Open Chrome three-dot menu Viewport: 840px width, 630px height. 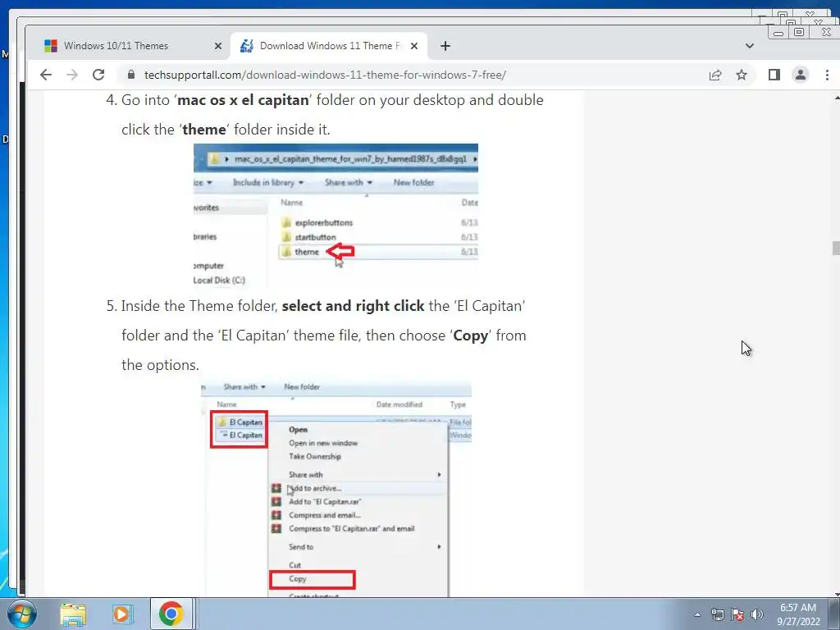point(827,75)
